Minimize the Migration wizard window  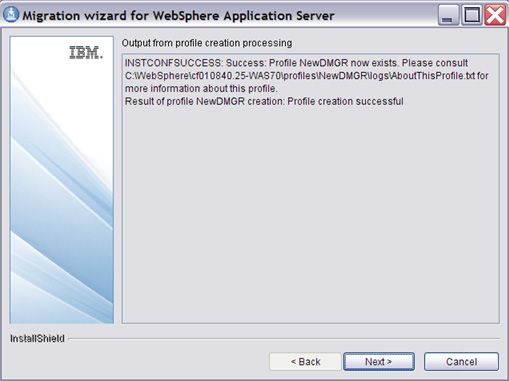448,15
